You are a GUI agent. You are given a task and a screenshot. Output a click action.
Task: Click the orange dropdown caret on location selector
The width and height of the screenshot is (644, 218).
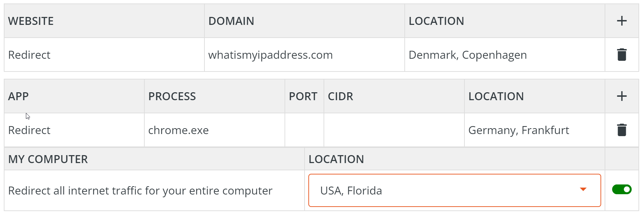point(583,189)
